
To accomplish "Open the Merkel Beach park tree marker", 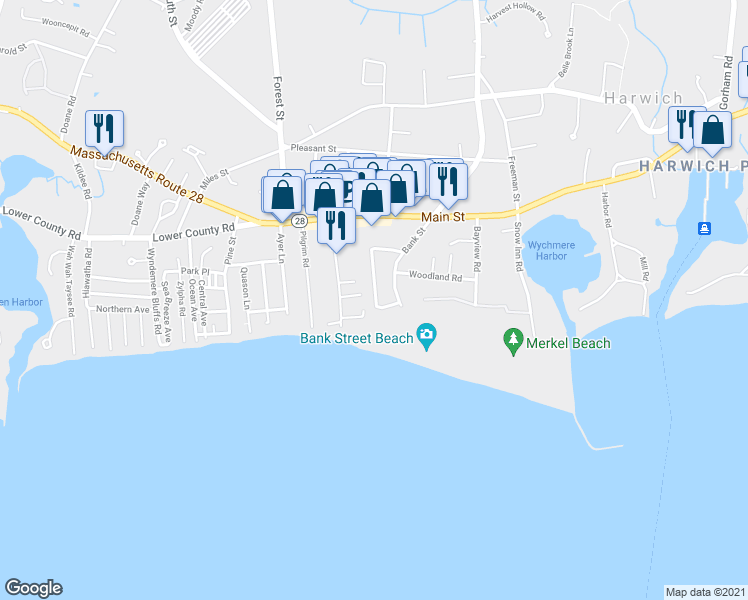I will click(513, 340).
